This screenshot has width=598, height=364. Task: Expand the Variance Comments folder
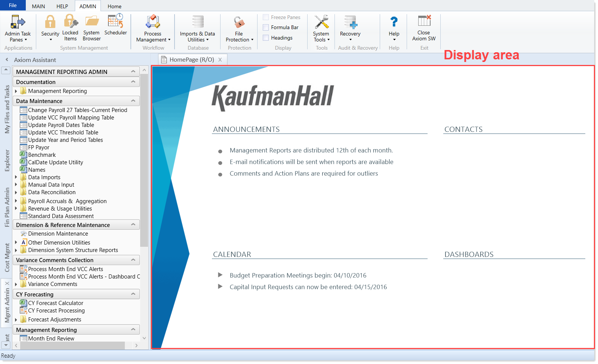[x=16, y=284]
